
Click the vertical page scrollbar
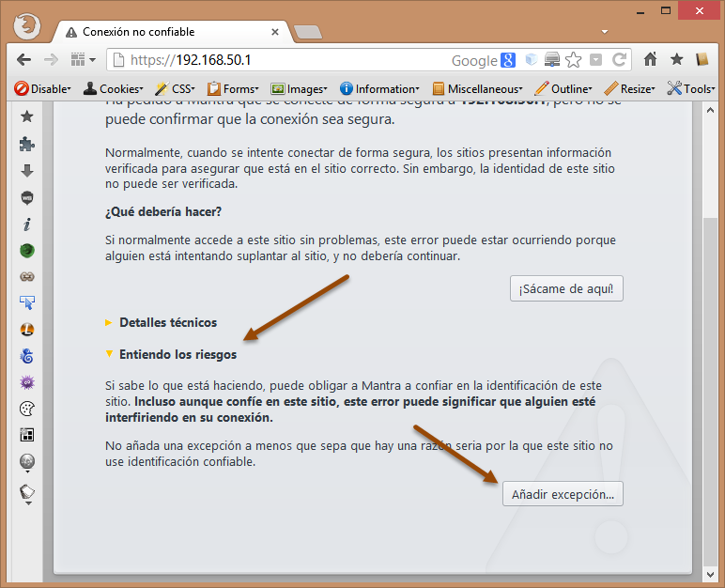(x=710, y=376)
